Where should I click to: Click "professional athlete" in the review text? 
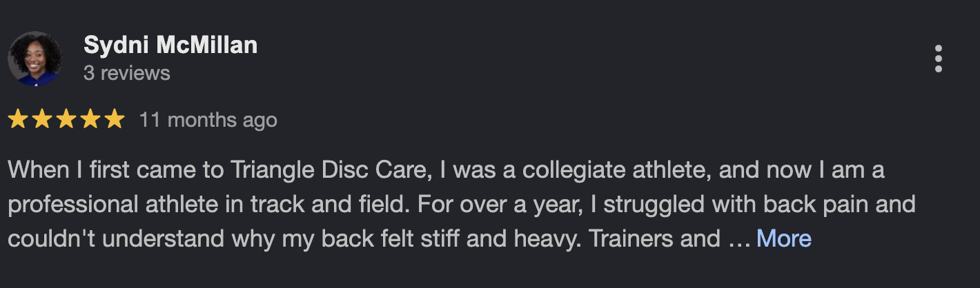(x=110, y=204)
